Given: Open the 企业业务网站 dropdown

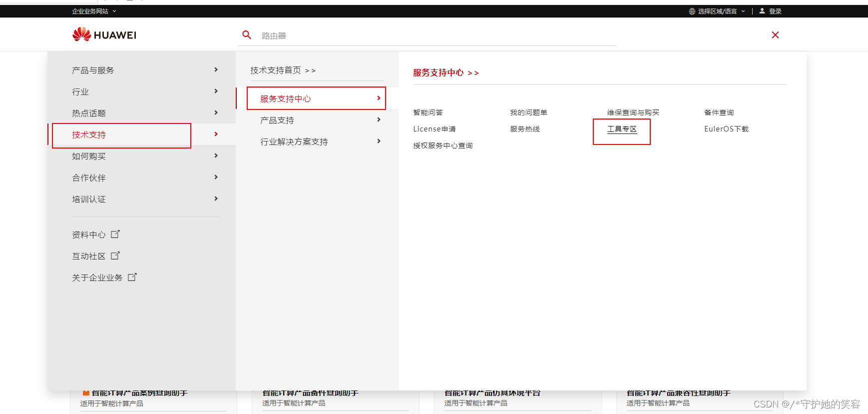Looking at the screenshot, I should (94, 11).
